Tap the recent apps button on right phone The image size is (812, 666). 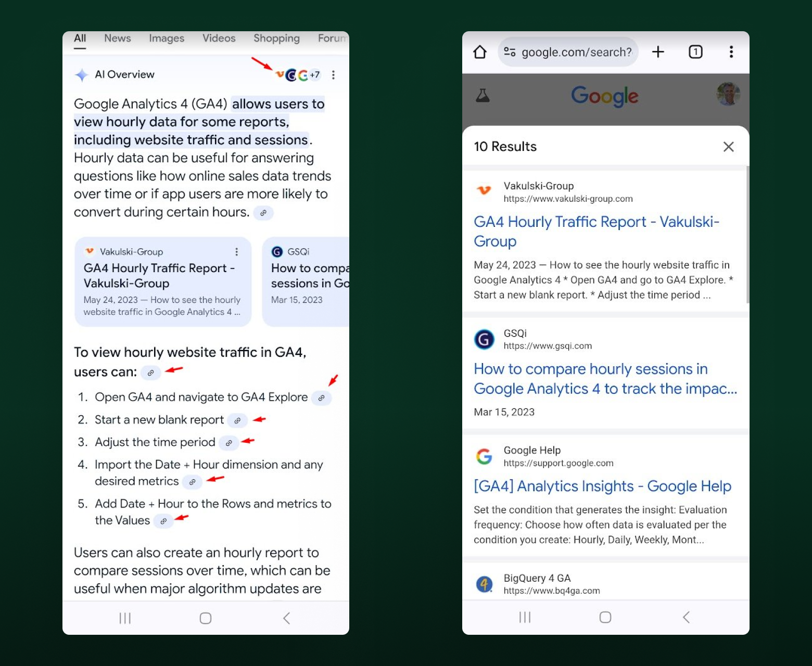[525, 617]
